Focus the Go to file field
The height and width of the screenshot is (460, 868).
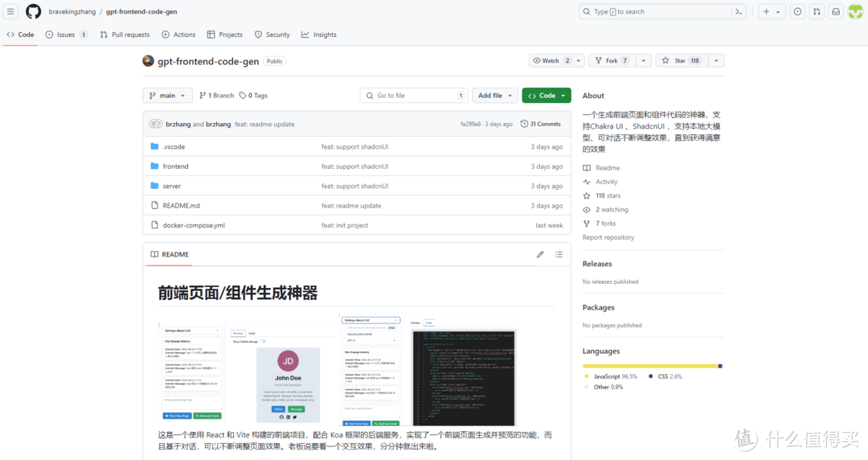[414, 96]
